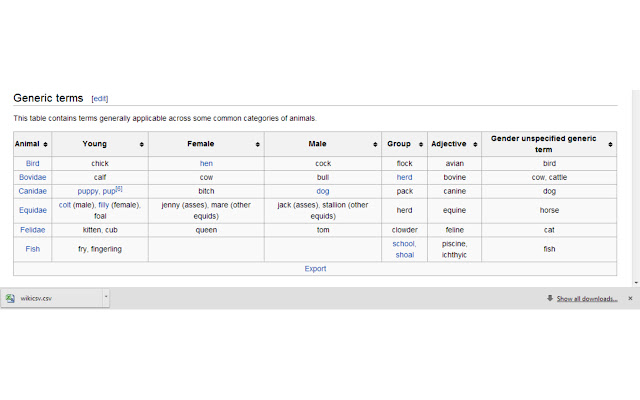Follow the filly link in Equidae row
640x400 pixels.
(x=104, y=205)
